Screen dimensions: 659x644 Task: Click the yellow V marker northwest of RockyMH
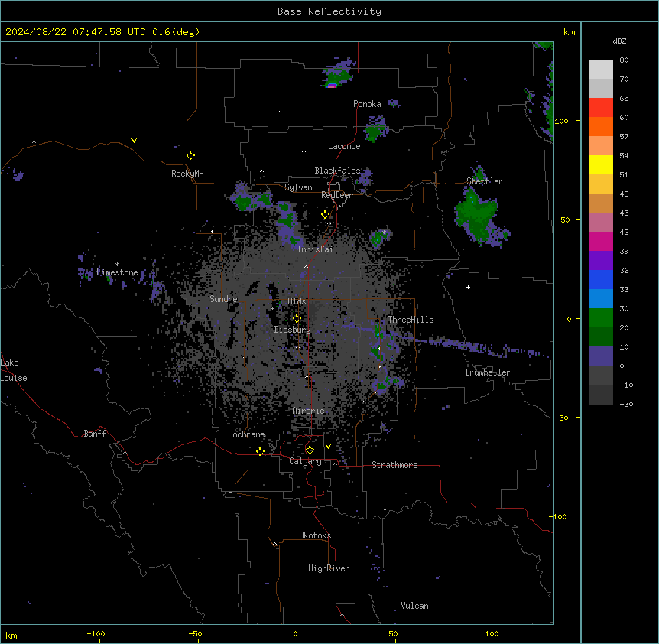click(134, 141)
